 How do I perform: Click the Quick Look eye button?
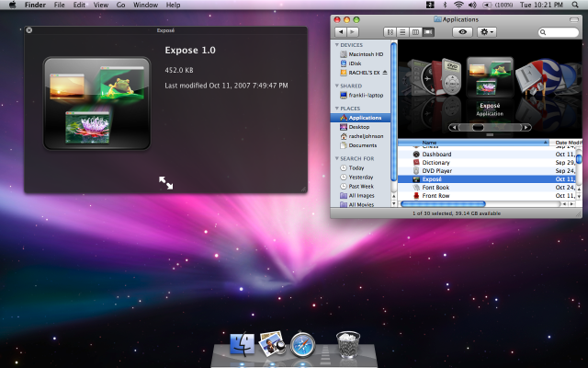coord(462,32)
